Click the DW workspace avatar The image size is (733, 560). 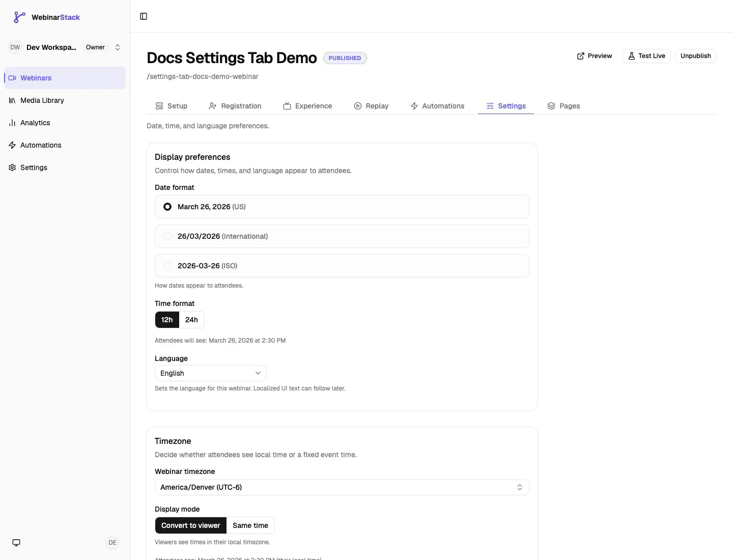click(x=15, y=47)
